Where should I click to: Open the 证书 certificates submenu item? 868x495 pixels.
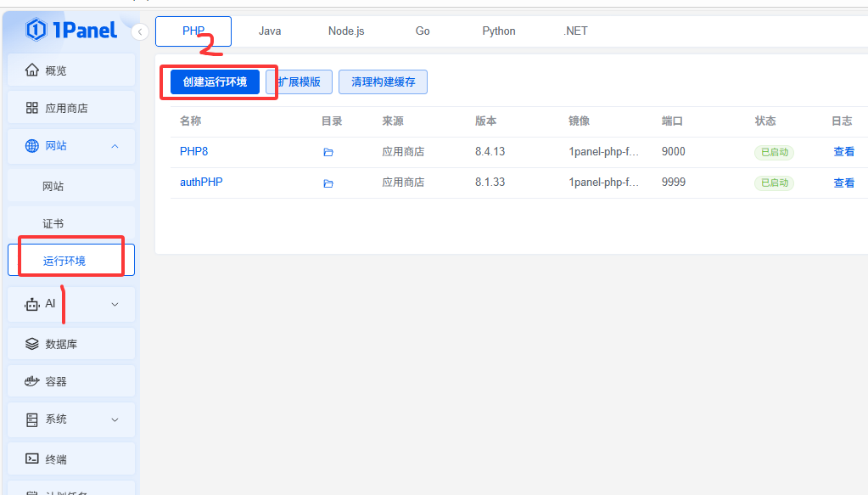pyautogui.click(x=53, y=223)
